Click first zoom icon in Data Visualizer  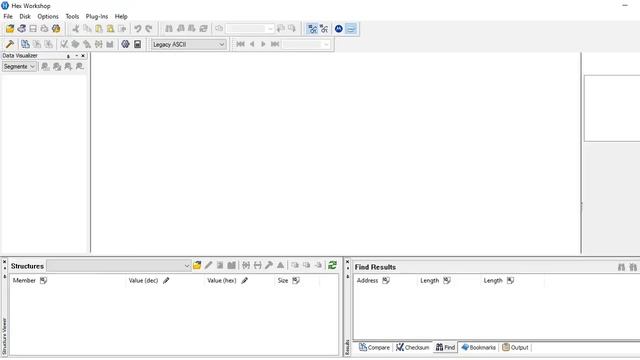point(45,67)
